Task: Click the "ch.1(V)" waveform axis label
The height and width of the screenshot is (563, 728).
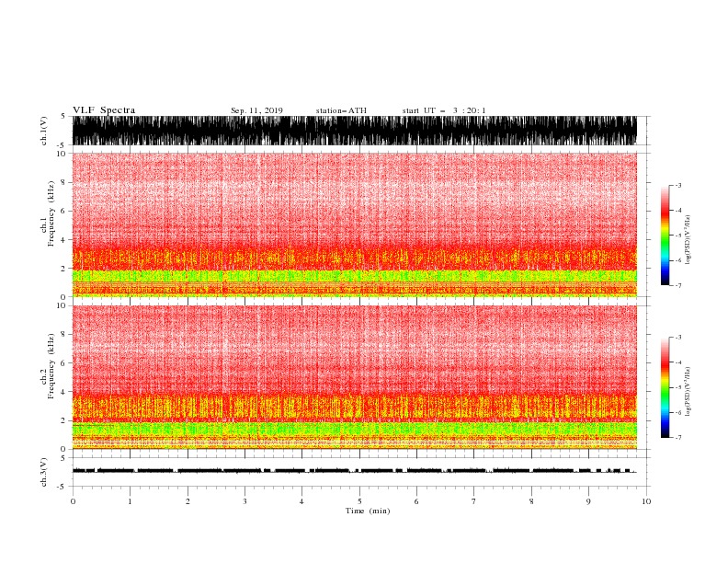Action: coord(44,131)
